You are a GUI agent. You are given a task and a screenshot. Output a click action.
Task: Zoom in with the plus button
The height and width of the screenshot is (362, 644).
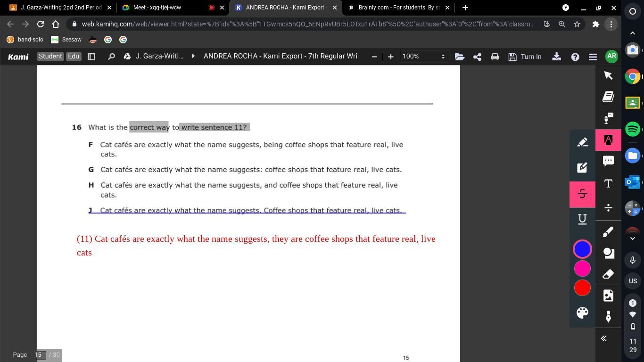tap(390, 57)
